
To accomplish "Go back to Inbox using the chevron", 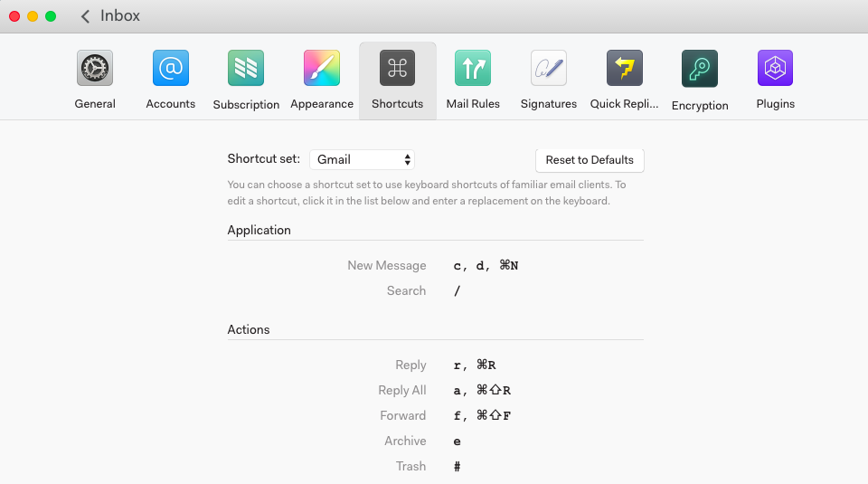I will coord(86,16).
